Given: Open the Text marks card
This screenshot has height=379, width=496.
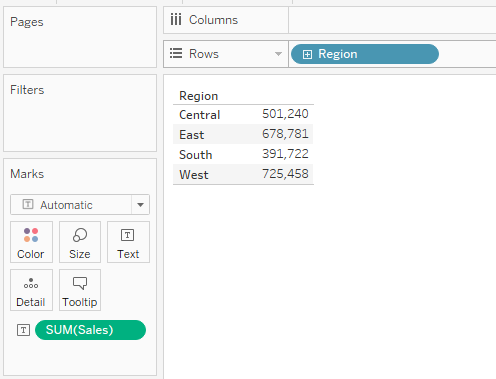Looking at the screenshot, I should pyautogui.click(x=128, y=242).
